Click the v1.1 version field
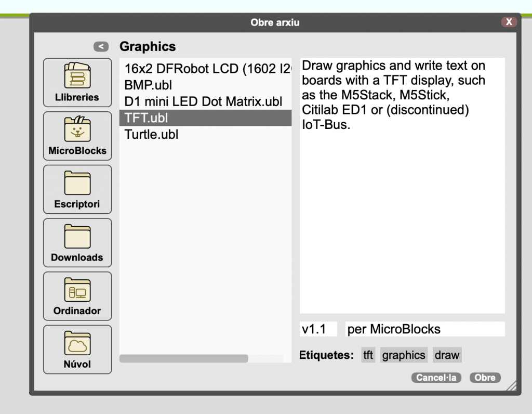The width and height of the screenshot is (532, 414). (318, 329)
